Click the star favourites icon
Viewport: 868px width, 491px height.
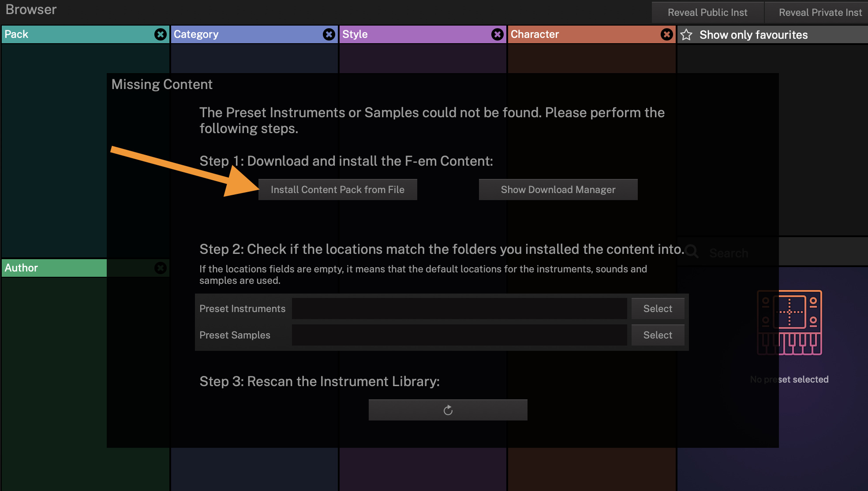(x=686, y=35)
